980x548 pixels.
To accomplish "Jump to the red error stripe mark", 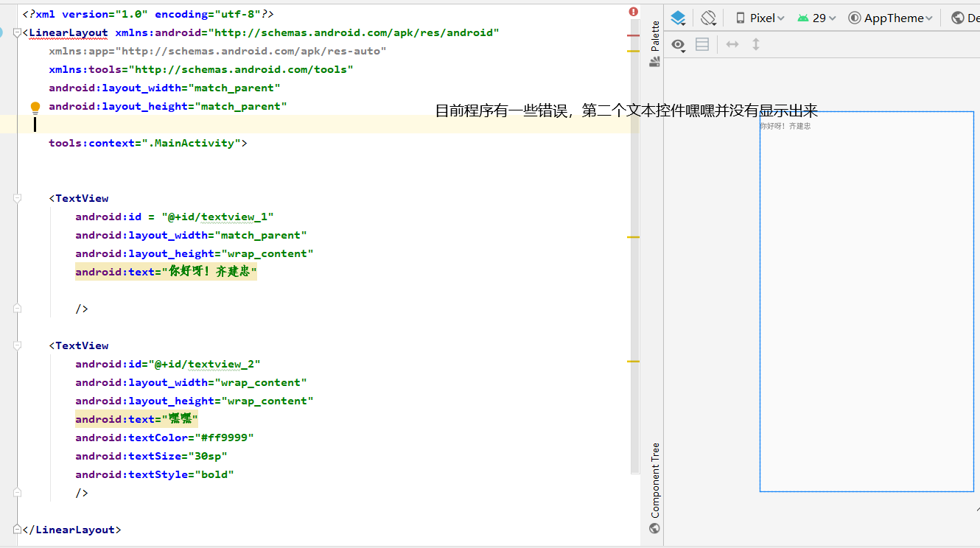I will click(634, 35).
